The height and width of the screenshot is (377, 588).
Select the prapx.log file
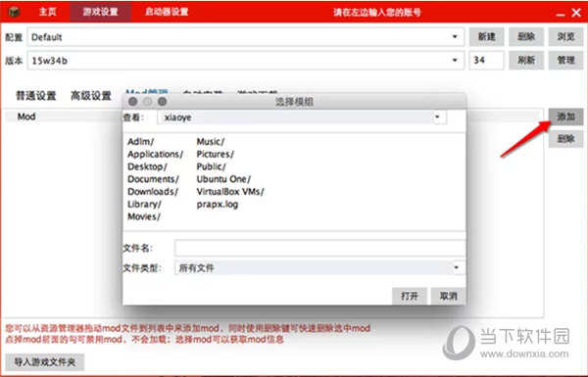[x=218, y=205]
